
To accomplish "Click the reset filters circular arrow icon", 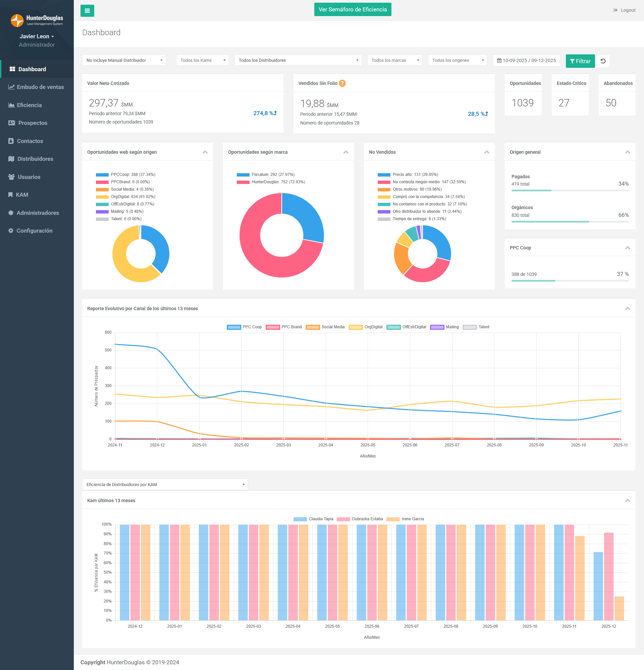I will pyautogui.click(x=603, y=61).
